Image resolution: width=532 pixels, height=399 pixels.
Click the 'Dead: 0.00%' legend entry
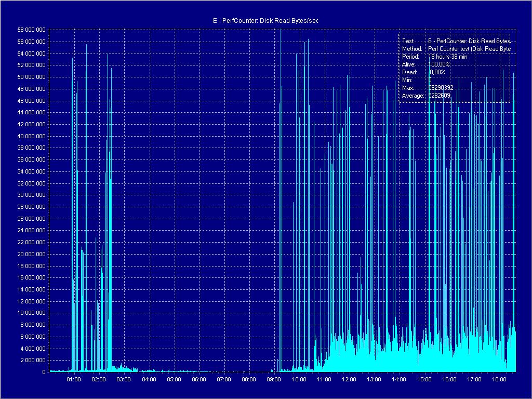coord(422,72)
